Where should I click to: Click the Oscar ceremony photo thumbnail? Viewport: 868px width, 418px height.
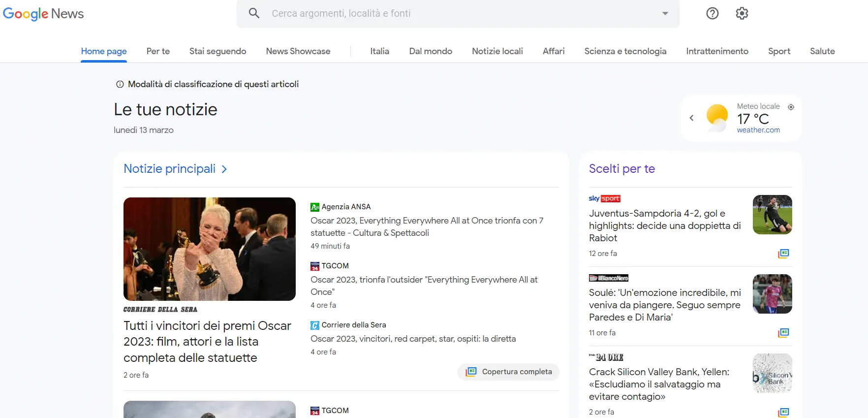210,249
